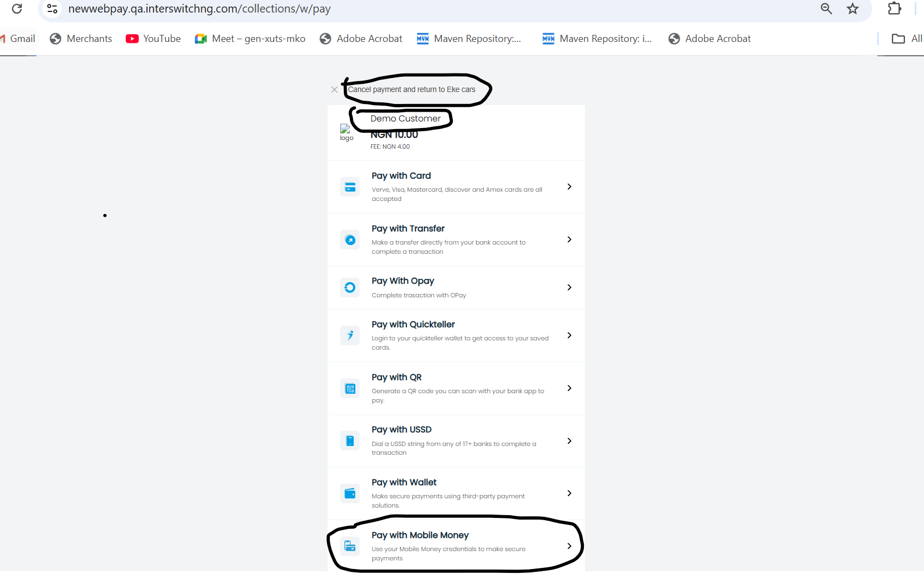Click the Wallet icon
924x574 pixels.
pos(350,494)
